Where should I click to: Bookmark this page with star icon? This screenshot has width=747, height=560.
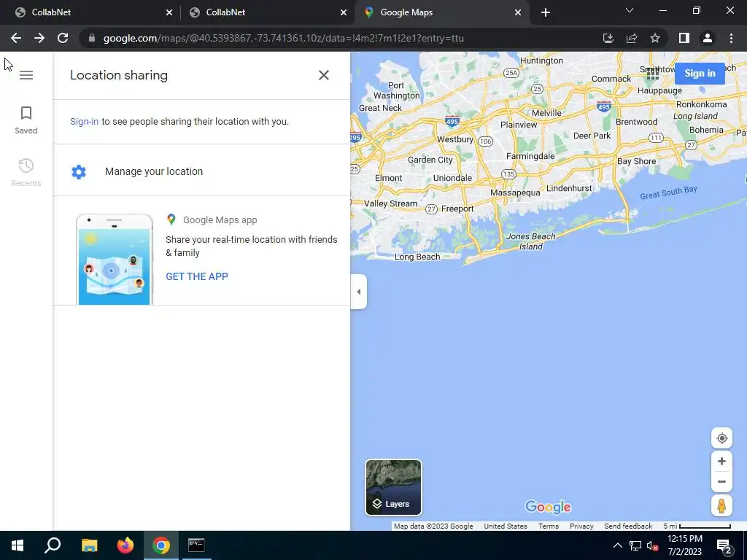pos(655,38)
